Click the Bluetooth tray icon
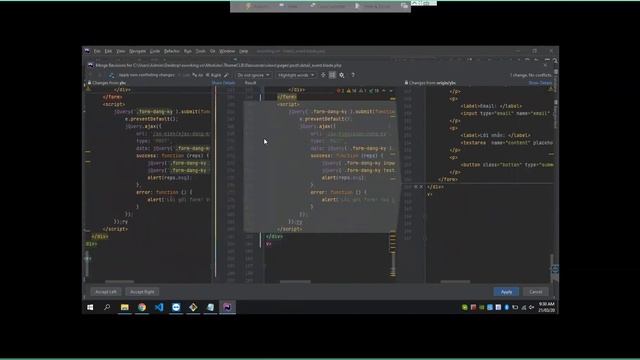640x360 pixels. (x=507, y=307)
